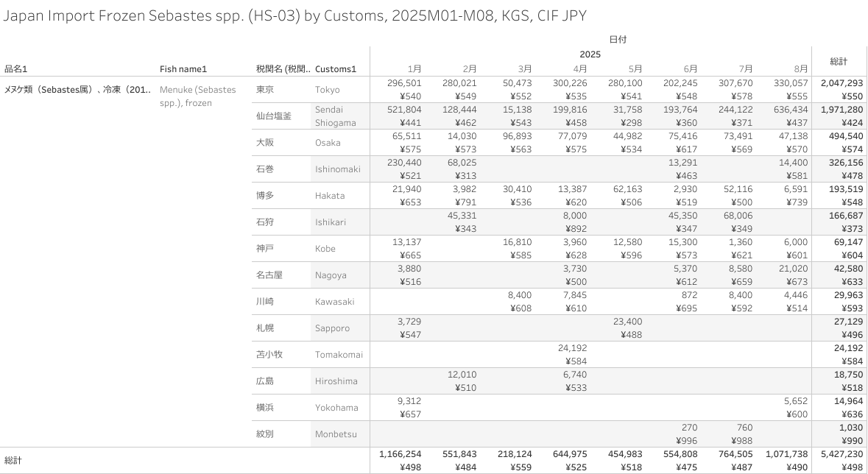Select the grand total cell 5,427,230
This screenshot has height=474, width=868.
pyautogui.click(x=837, y=454)
